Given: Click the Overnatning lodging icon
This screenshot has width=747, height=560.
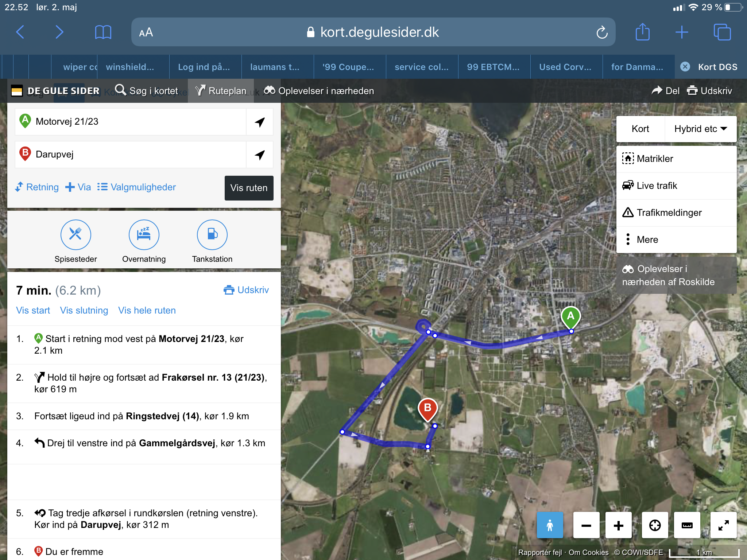Looking at the screenshot, I should (x=144, y=234).
